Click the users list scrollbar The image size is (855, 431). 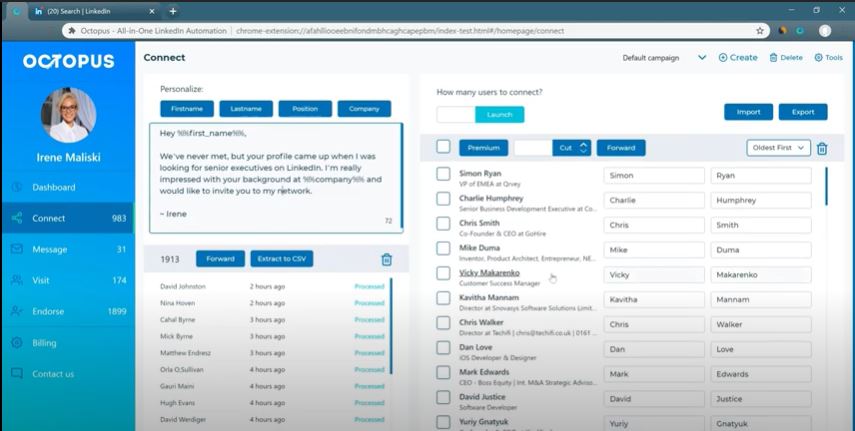[826, 186]
